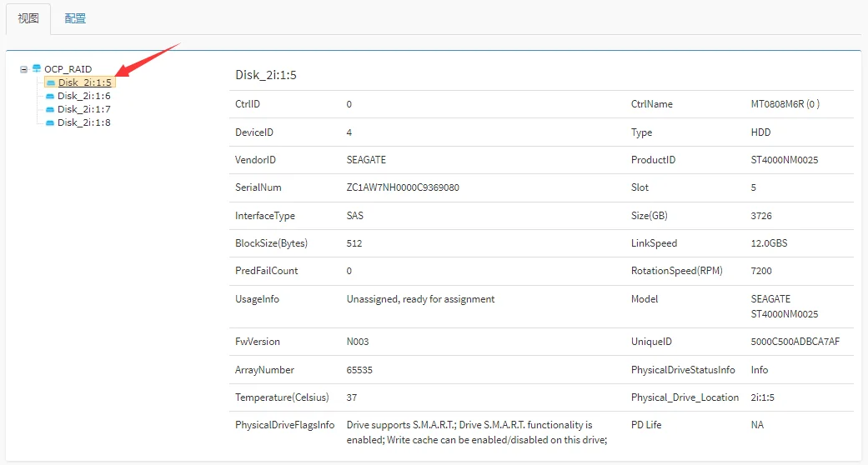Click the Type value HDD
This screenshot has width=868, height=465.
[760, 132]
